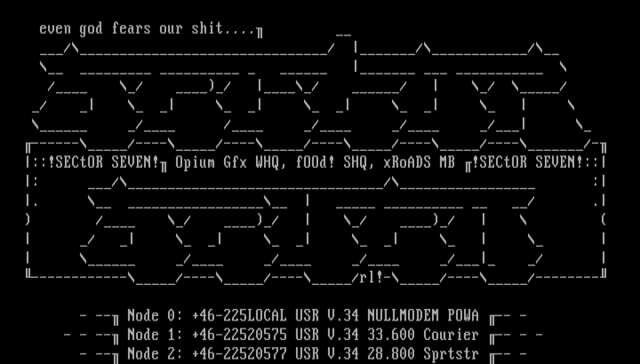
Task: Click the +46-225LOCAL number
Action: (x=240, y=316)
